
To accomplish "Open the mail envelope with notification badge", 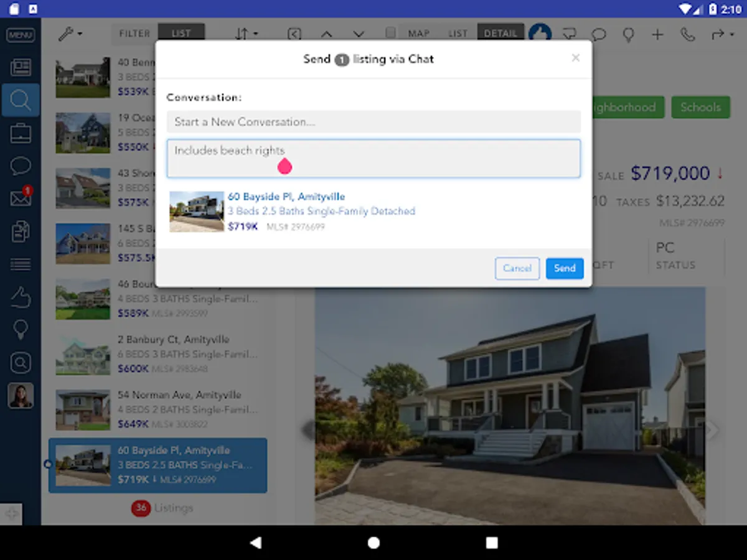I will [21, 198].
